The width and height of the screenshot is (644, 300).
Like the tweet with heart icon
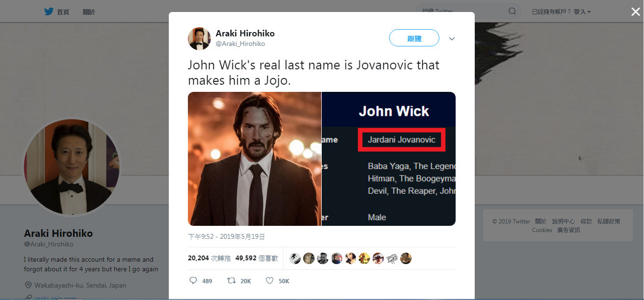270,281
